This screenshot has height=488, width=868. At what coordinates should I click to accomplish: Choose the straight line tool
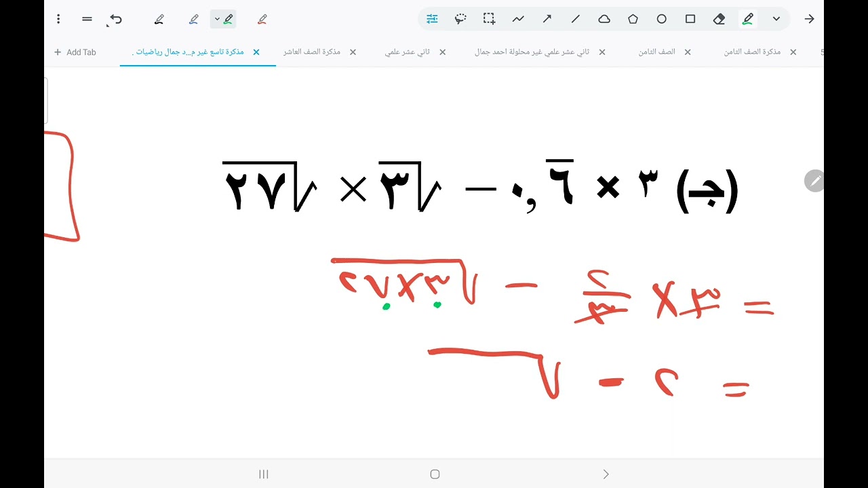(576, 19)
